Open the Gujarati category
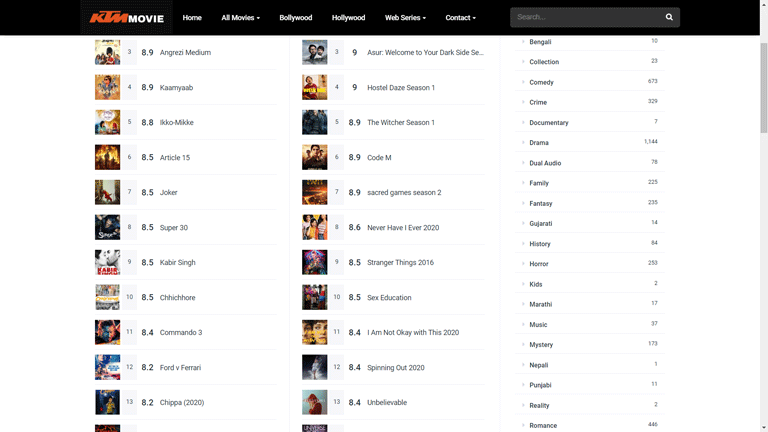The width and height of the screenshot is (768, 432). coord(541,223)
